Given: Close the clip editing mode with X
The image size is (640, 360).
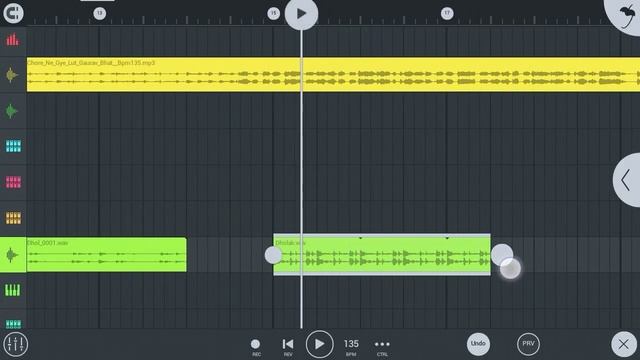Looking at the screenshot, I should (x=623, y=344).
